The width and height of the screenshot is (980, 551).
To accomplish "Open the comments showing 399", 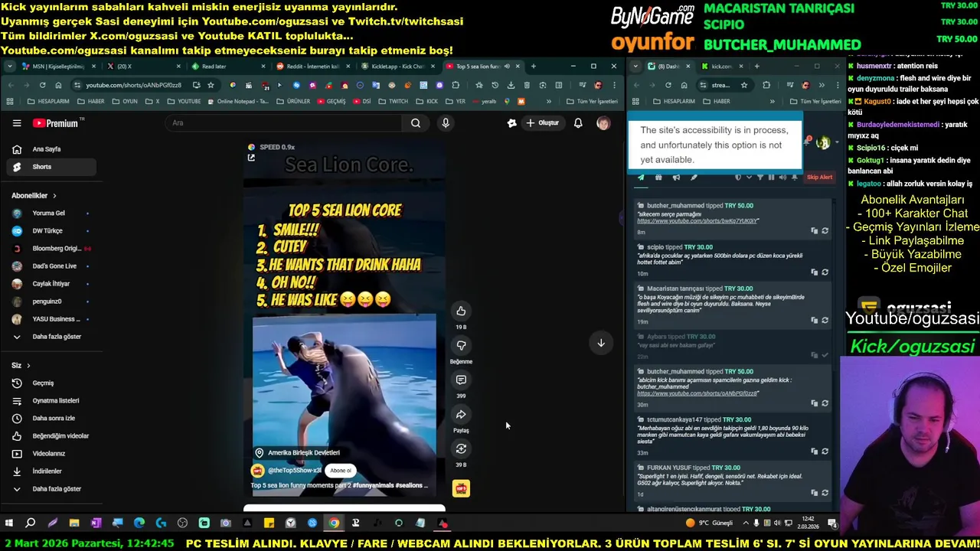I will pos(461,380).
